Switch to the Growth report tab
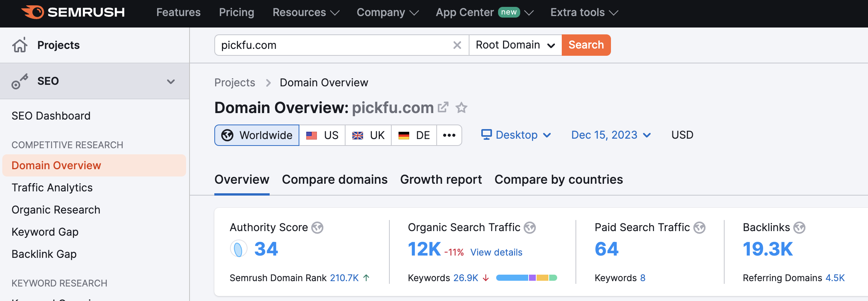Image resolution: width=868 pixels, height=301 pixels. click(441, 180)
